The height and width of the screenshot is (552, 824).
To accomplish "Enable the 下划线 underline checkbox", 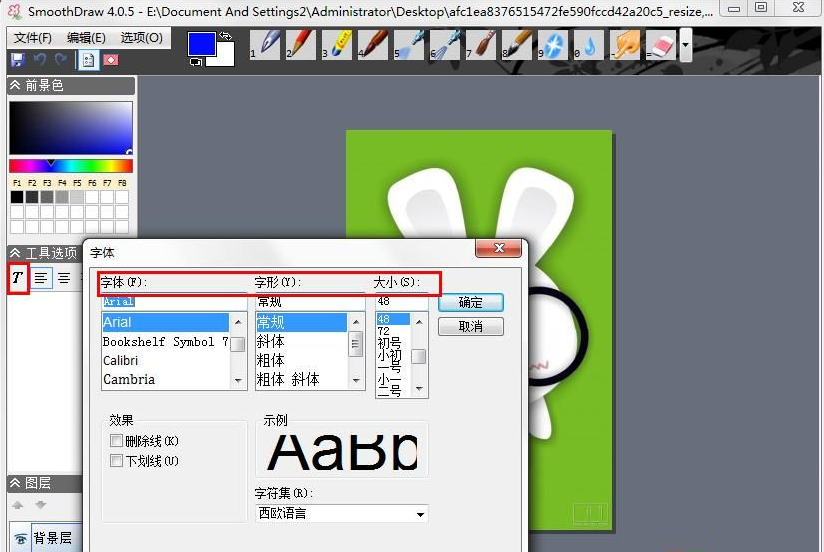I will pyautogui.click(x=117, y=461).
